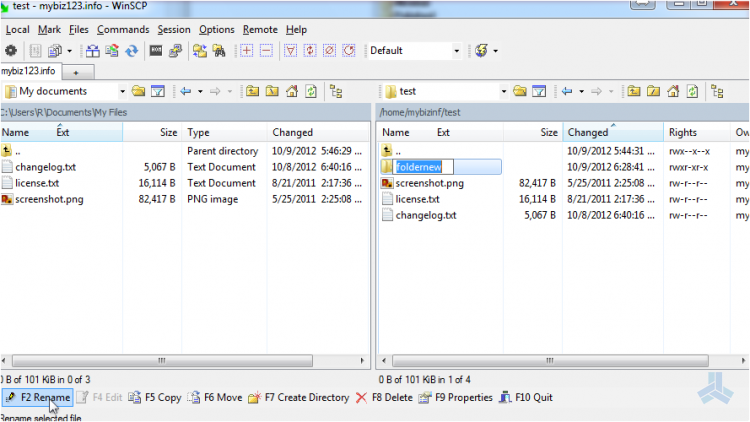Click the blue Refresh arrows toolbar icon
This screenshot has width=750, height=422.
132,51
